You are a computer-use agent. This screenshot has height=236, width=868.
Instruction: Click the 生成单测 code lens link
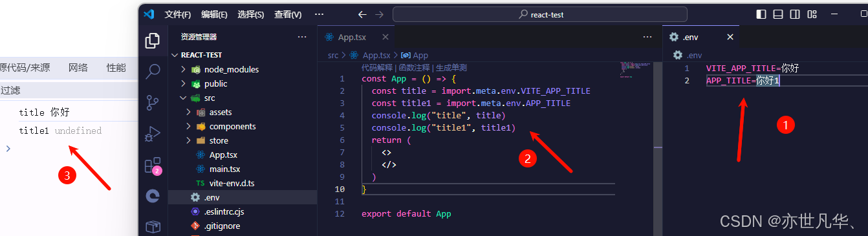[451, 67]
